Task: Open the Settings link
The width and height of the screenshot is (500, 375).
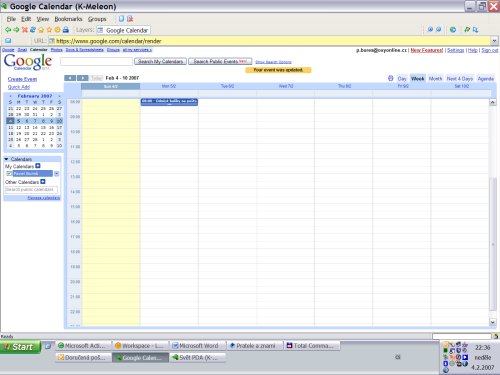Action: tap(456, 50)
